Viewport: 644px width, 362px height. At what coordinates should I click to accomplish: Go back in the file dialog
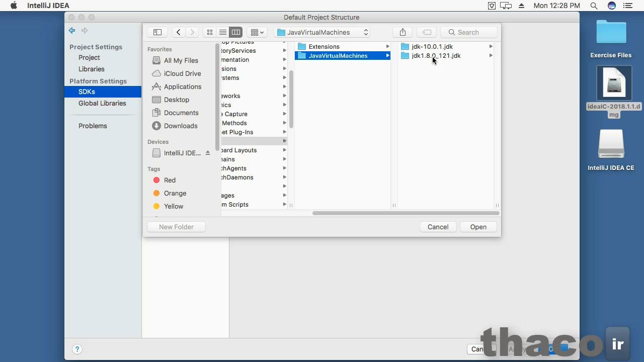(x=179, y=32)
